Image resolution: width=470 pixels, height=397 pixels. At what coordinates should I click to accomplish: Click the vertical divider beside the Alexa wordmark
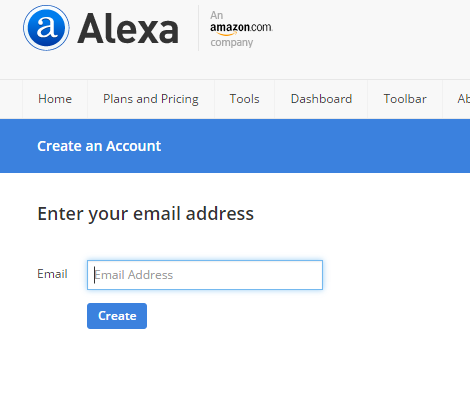[199, 28]
